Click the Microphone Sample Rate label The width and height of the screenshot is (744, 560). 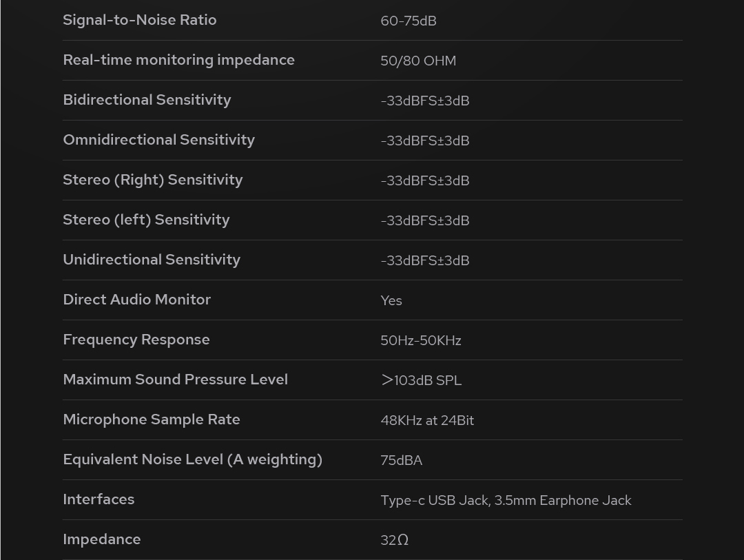tap(151, 419)
